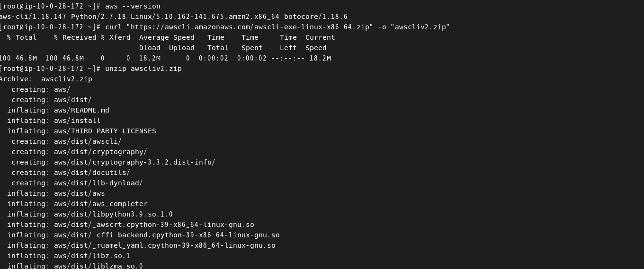The image size is (644, 269).
Task: Click the _awscrt.cpython-39 shared object path
Action: pyautogui.click(x=154, y=225)
